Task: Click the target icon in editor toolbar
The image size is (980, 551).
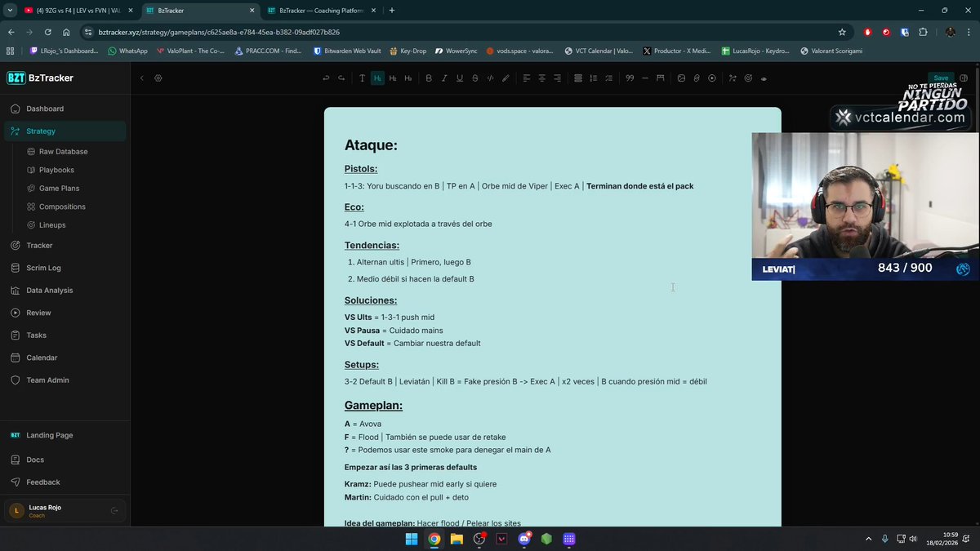Action: pyautogui.click(x=748, y=78)
